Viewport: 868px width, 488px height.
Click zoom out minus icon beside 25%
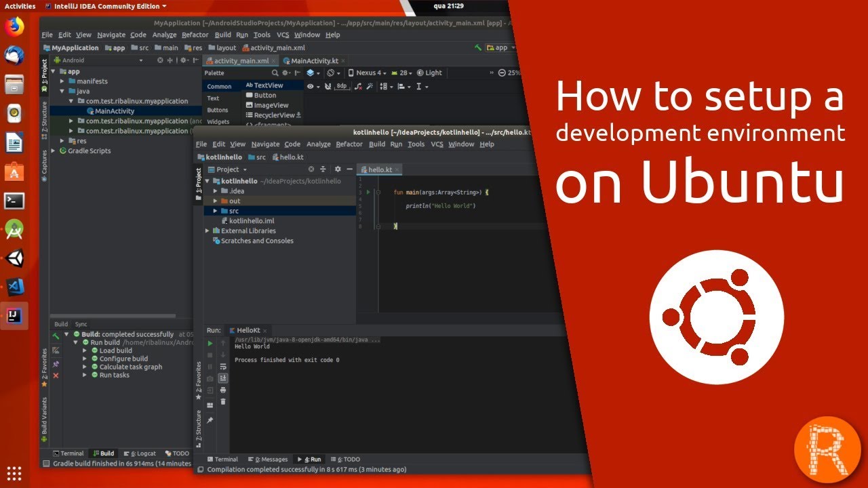click(502, 73)
